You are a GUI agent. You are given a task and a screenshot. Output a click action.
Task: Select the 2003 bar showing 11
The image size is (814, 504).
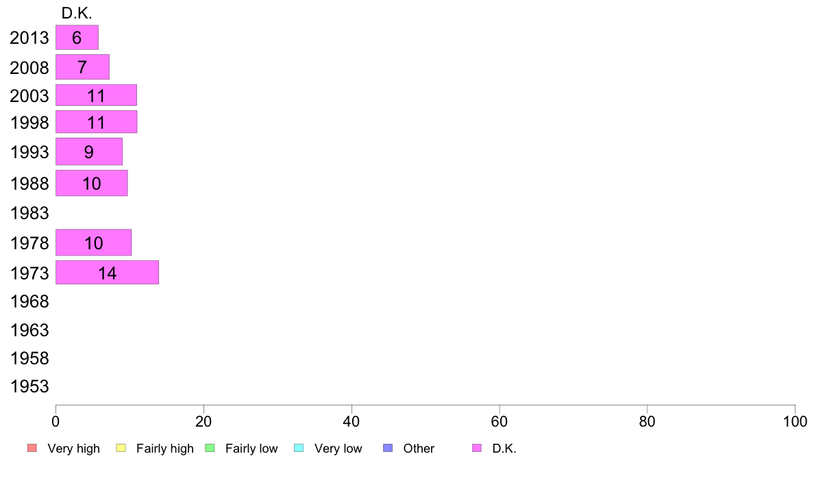96,95
